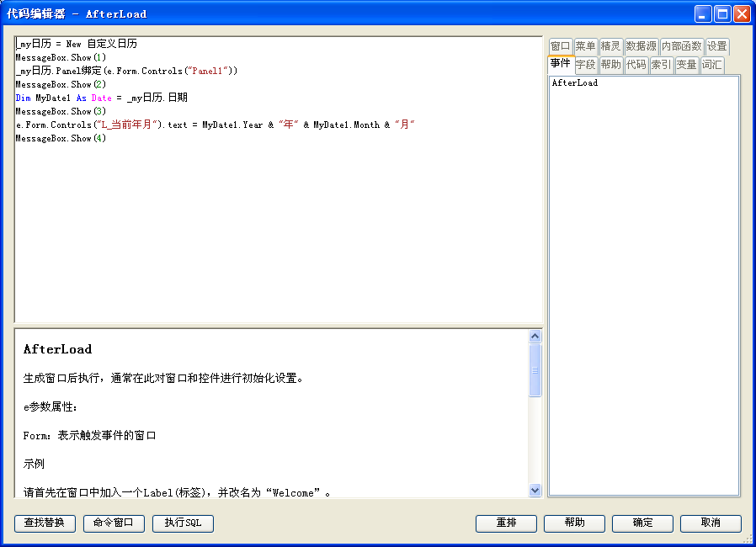
Task: Select the 数据源 tab
Action: [641, 46]
